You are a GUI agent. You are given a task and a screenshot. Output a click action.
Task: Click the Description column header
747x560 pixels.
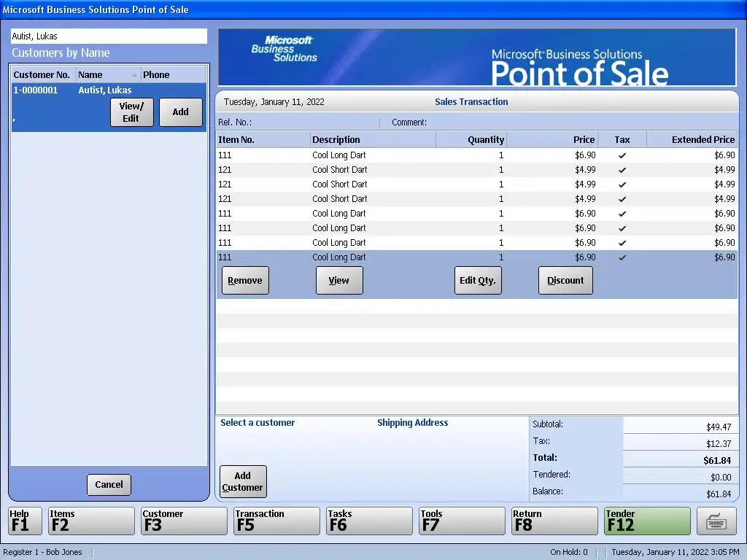pos(373,139)
